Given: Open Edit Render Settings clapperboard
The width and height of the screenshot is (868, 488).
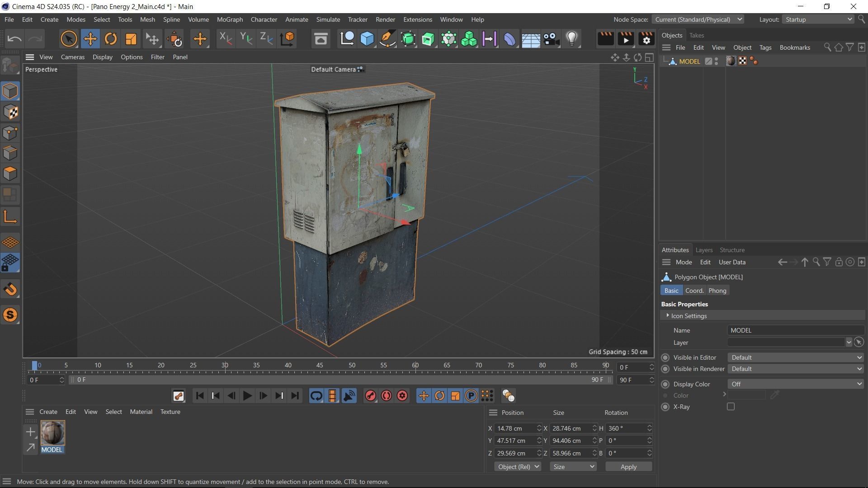Looking at the screenshot, I should [646, 39].
